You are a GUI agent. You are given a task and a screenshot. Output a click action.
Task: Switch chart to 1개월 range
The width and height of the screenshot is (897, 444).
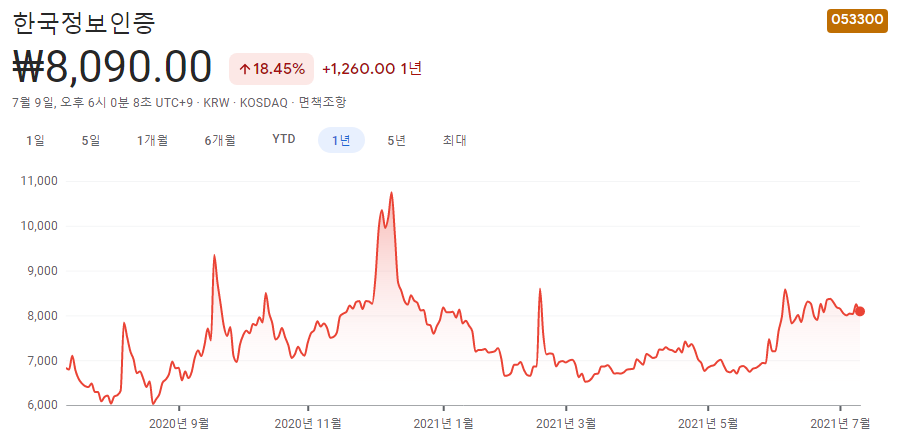[152, 140]
